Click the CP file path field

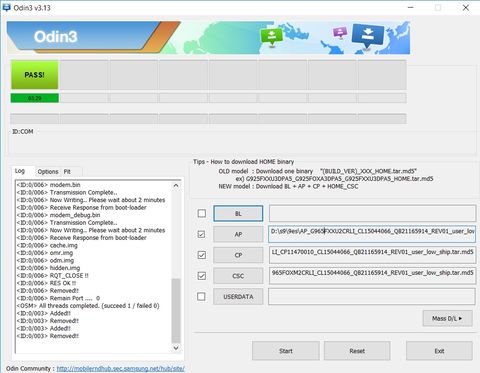tap(372, 255)
